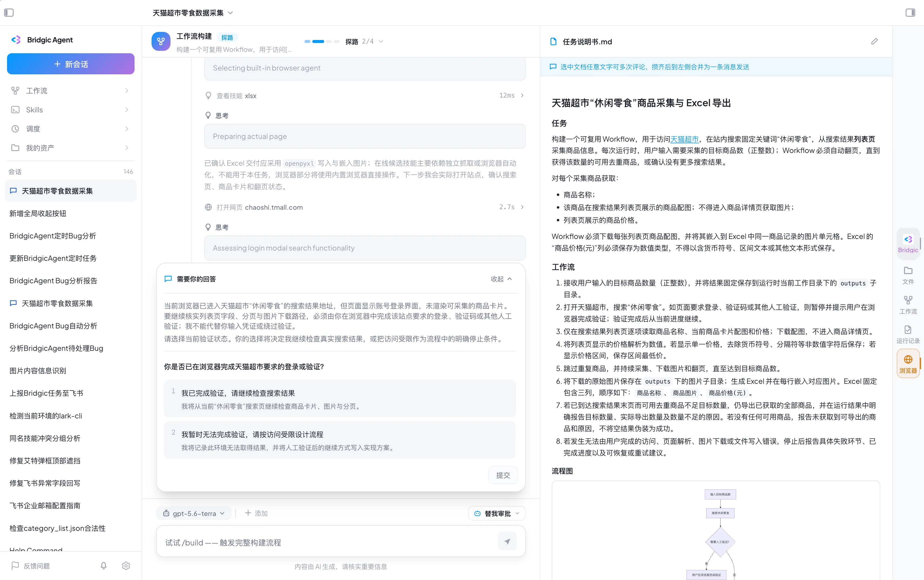Click the lightbulb icon beside 查看技能
The width and height of the screenshot is (924, 580).
point(208,95)
